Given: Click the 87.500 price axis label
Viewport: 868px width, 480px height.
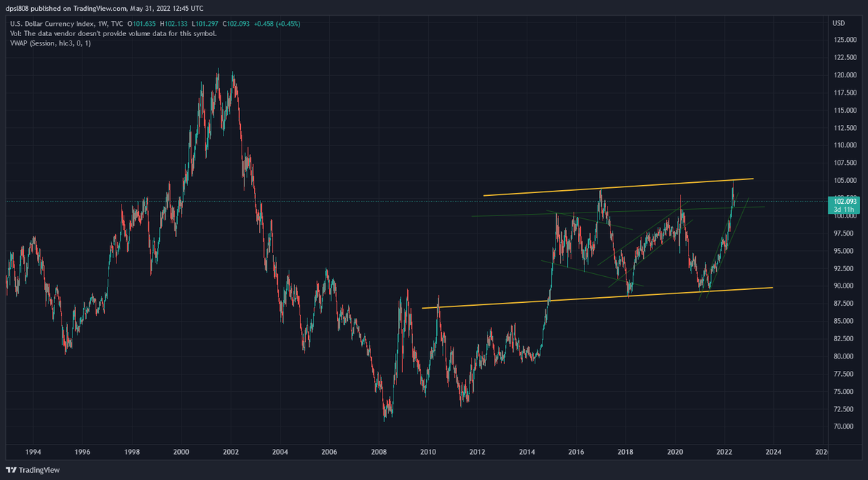Looking at the screenshot, I should 844,304.
